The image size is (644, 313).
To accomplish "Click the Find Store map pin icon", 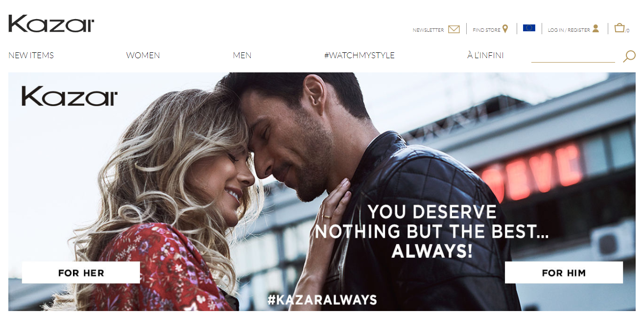I will (x=505, y=29).
